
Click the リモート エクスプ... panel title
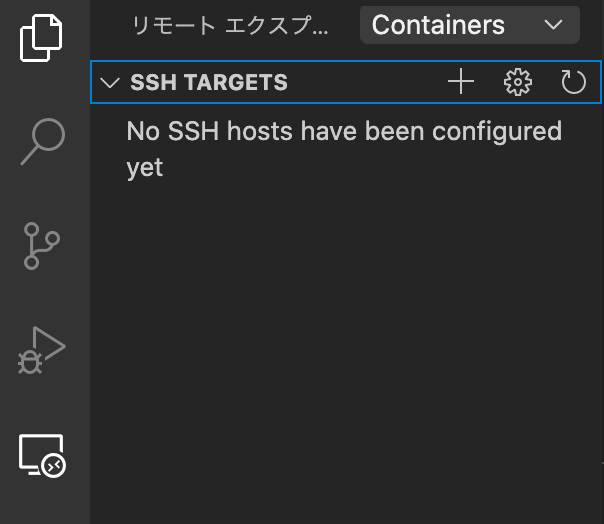click(x=230, y=27)
